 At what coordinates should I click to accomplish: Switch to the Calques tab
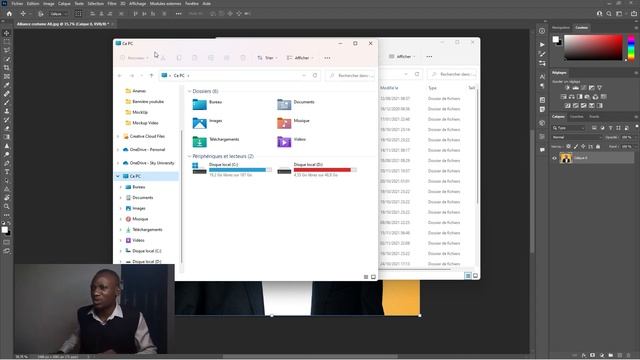[x=558, y=117]
